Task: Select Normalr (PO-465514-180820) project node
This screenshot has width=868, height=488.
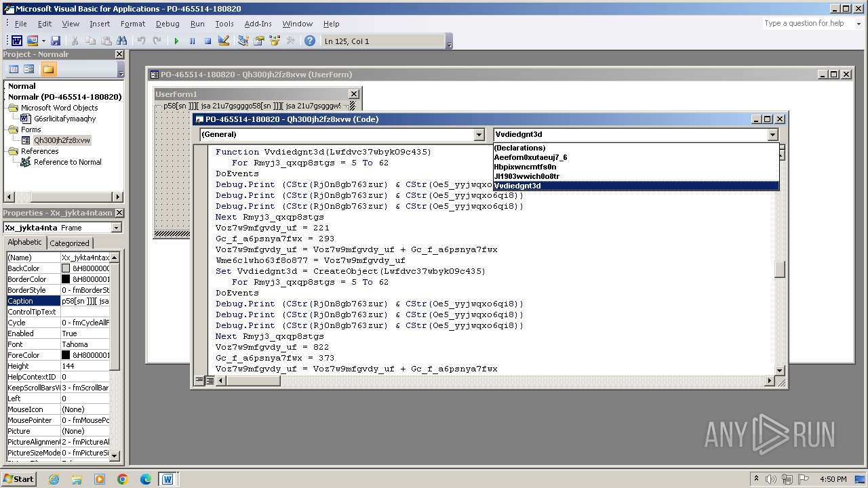Action: tap(64, 97)
